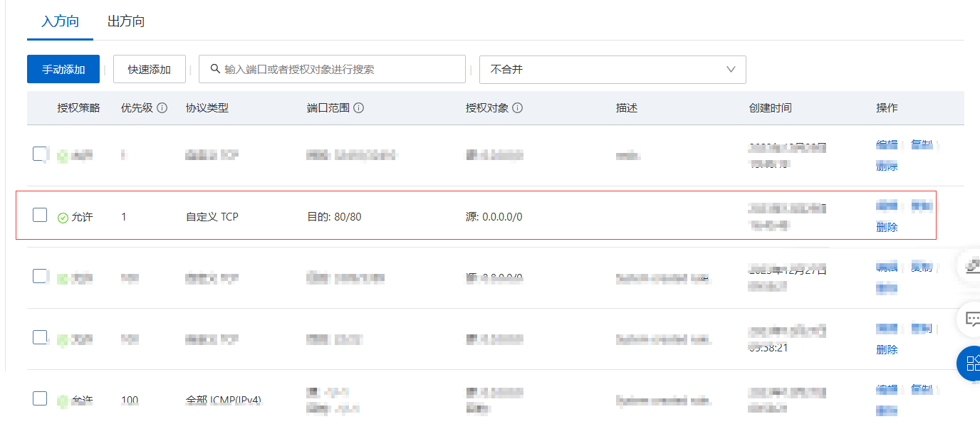Click the magnifier icon in the search box
The height and width of the screenshot is (424, 980).
pos(214,69)
